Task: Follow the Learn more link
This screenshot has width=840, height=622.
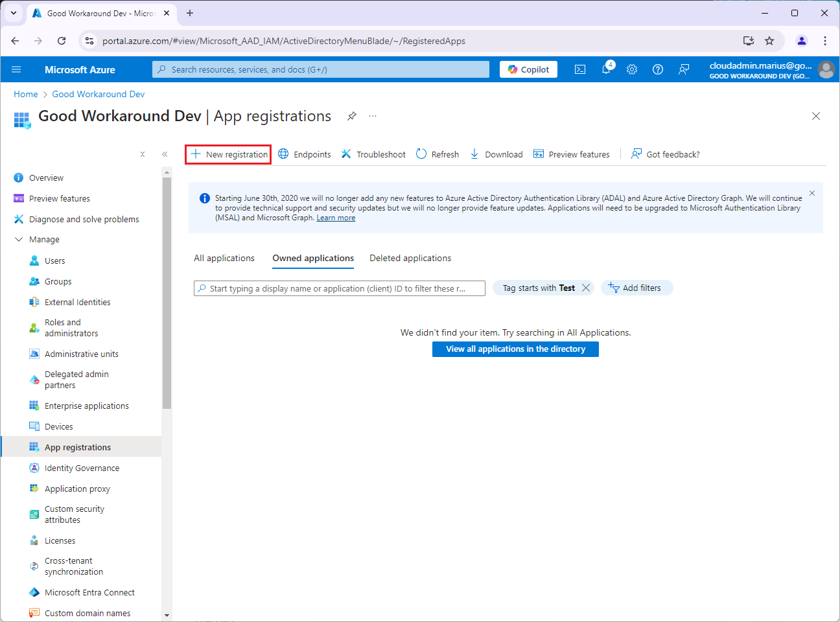Action: [336, 218]
